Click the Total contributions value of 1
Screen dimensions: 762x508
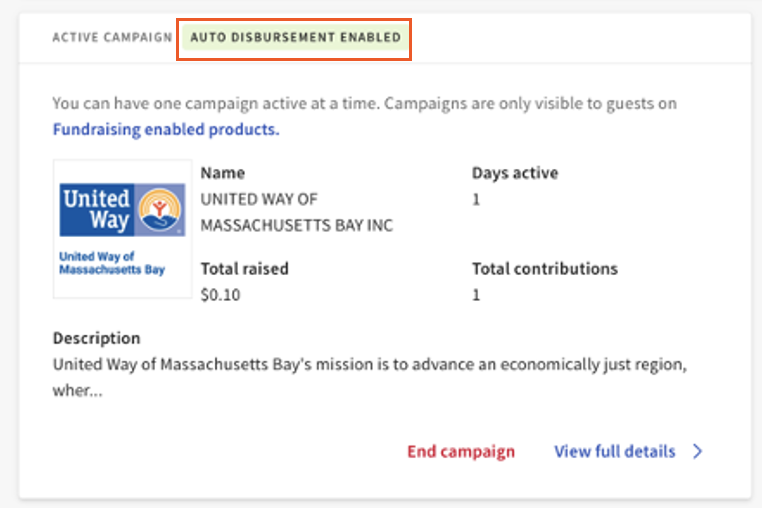pos(477,295)
